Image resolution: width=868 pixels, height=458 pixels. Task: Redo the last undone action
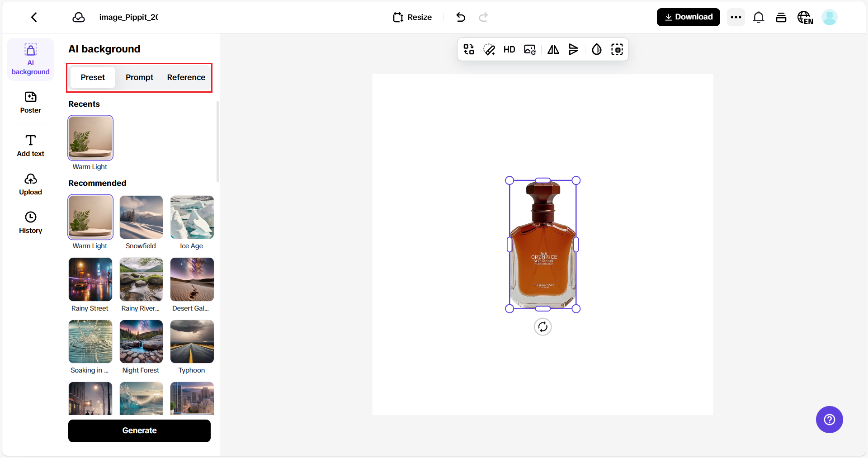483,17
